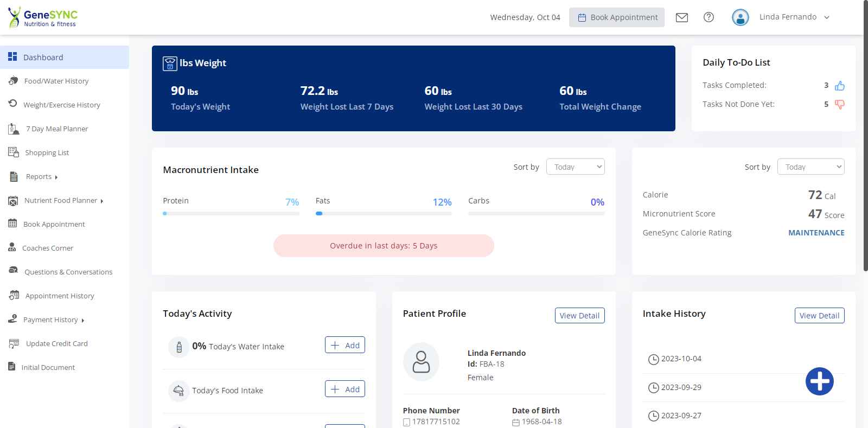The width and height of the screenshot is (868, 428).
Task: Click the weight scale icon beside lbs Weight
Action: (170, 63)
